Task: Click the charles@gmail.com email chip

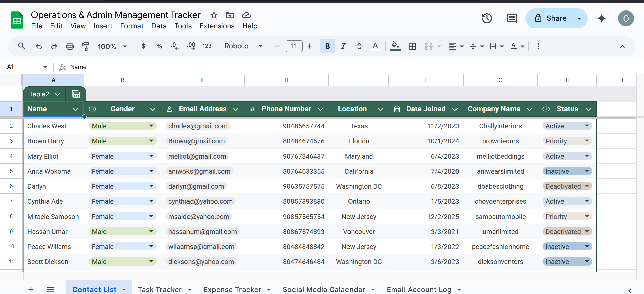Action: pos(198,126)
